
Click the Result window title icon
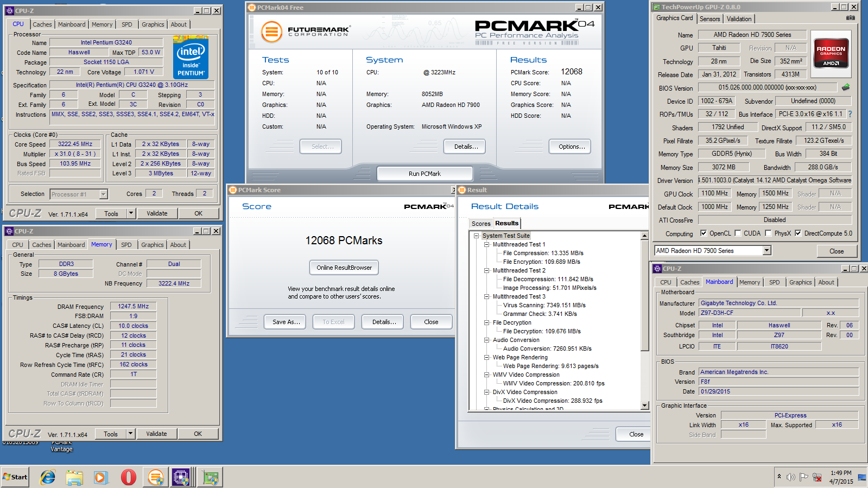tap(462, 190)
